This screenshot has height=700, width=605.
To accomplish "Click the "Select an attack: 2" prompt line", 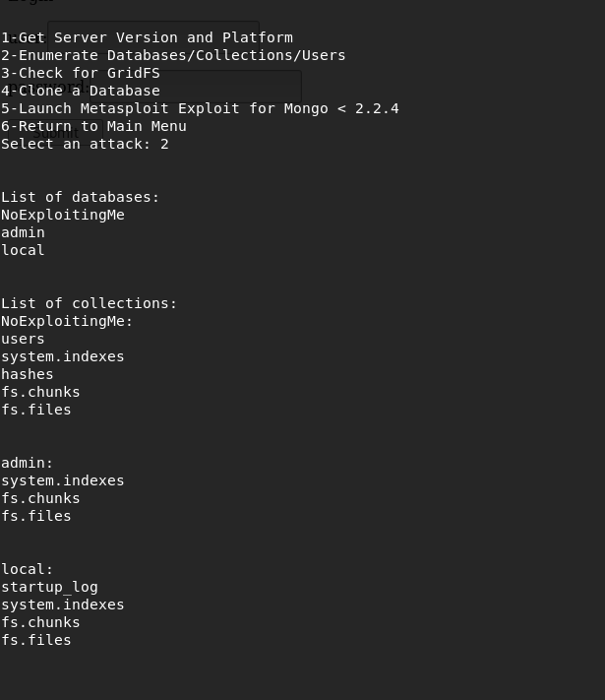I will click(x=85, y=144).
